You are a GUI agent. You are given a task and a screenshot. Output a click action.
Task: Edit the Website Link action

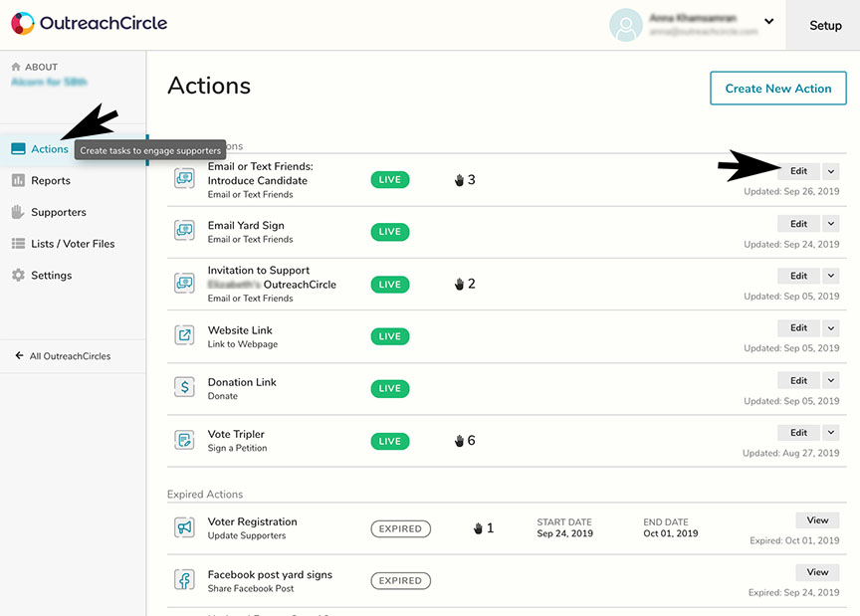click(x=798, y=327)
